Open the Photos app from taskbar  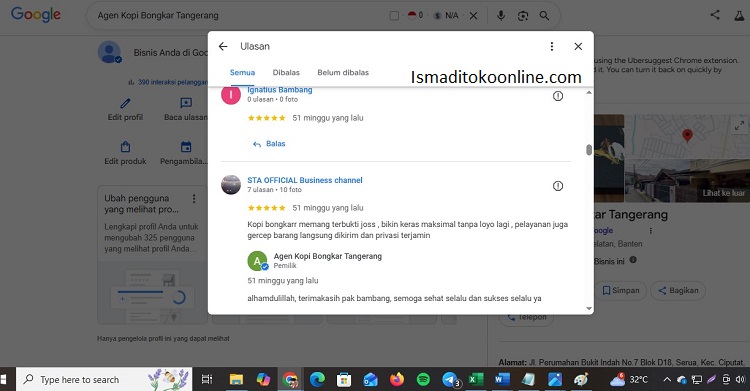(555, 380)
